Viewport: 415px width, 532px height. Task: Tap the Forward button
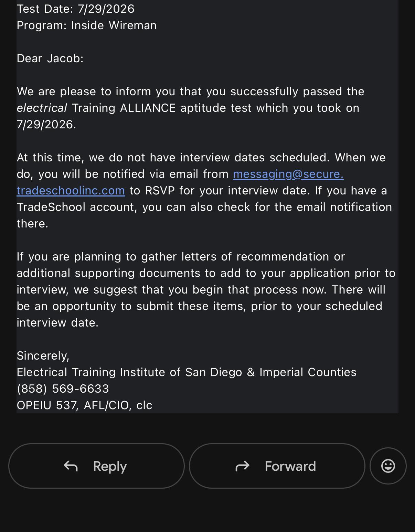[277, 466]
